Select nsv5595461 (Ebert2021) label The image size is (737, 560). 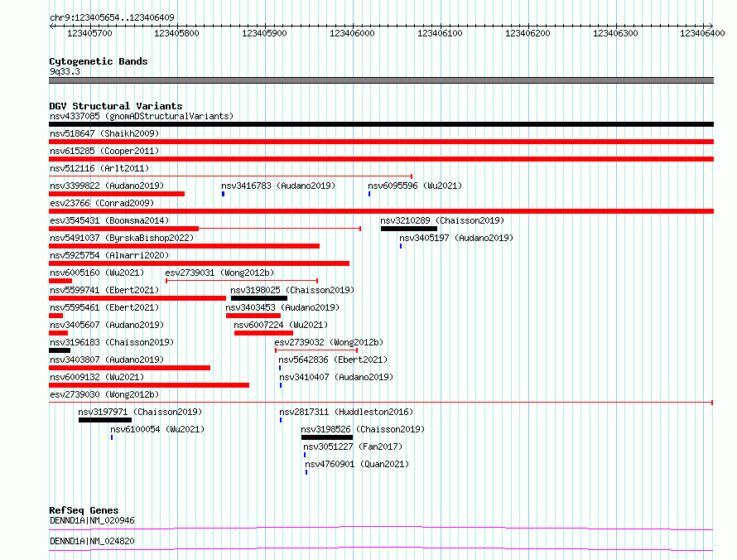point(104,307)
